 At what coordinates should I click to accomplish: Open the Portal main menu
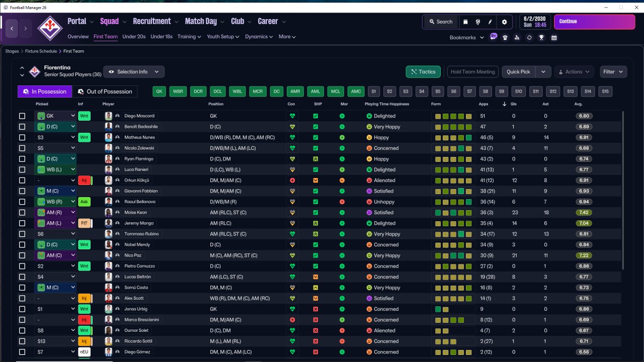tap(80, 21)
